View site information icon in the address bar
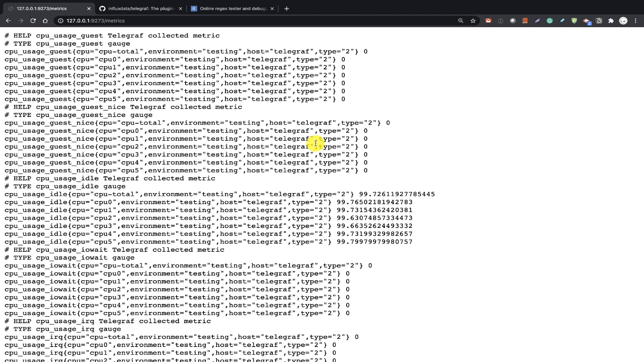The width and height of the screenshot is (644, 362). pyautogui.click(x=60, y=21)
